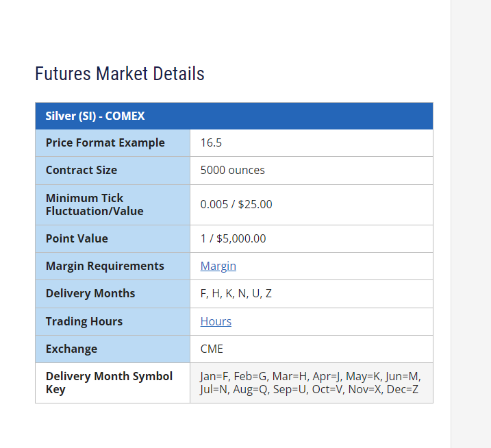
Task: Select the 1 / $5,000.00 point value
Action: pos(233,238)
